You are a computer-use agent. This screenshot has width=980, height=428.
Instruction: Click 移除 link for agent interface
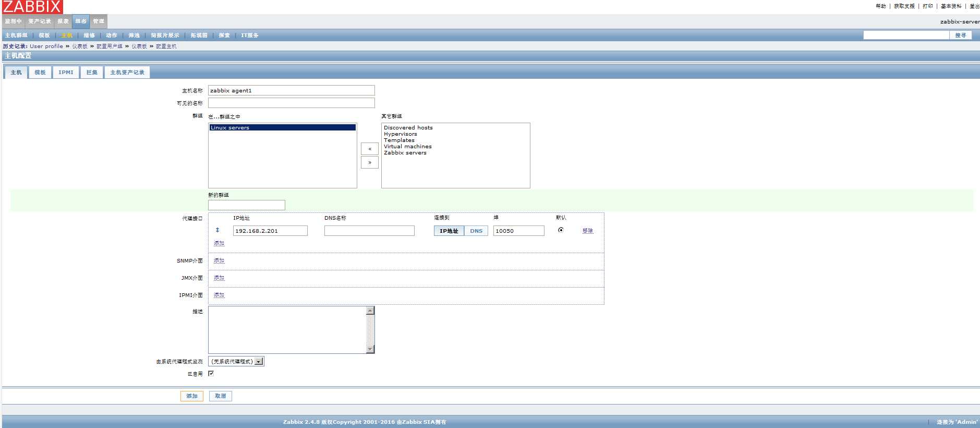588,231
